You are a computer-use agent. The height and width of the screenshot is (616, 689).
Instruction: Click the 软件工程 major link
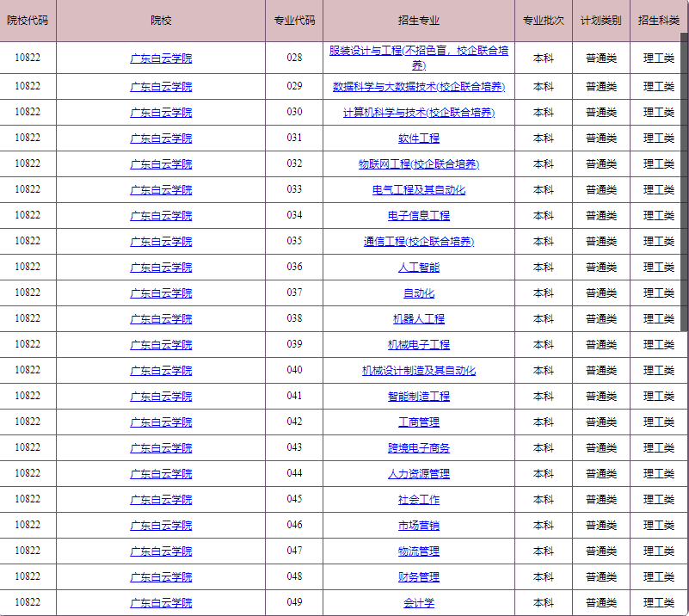(x=418, y=139)
